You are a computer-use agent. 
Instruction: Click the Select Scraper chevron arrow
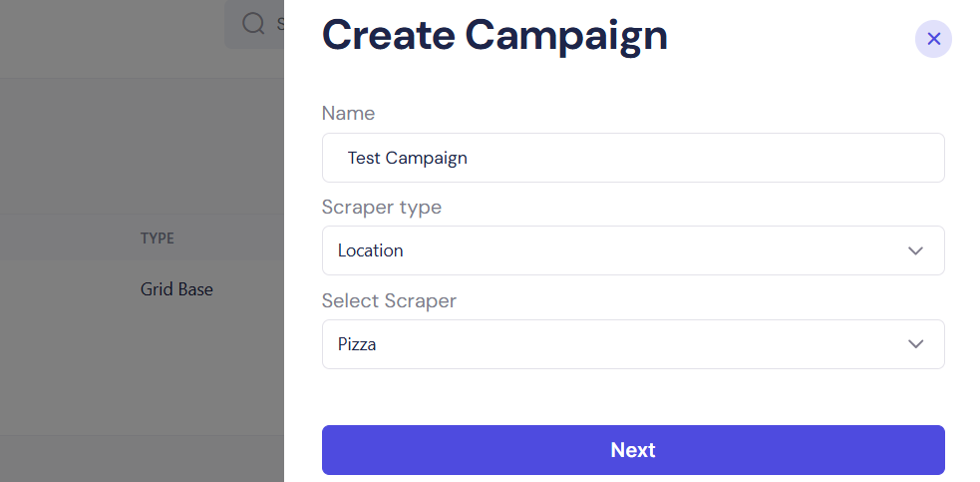pos(915,344)
